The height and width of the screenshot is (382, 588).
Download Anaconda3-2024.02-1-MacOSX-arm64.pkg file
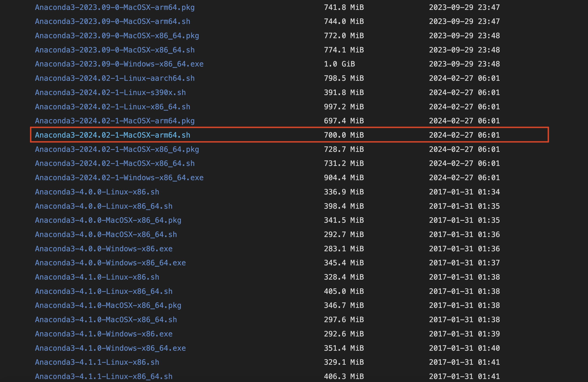(x=115, y=121)
